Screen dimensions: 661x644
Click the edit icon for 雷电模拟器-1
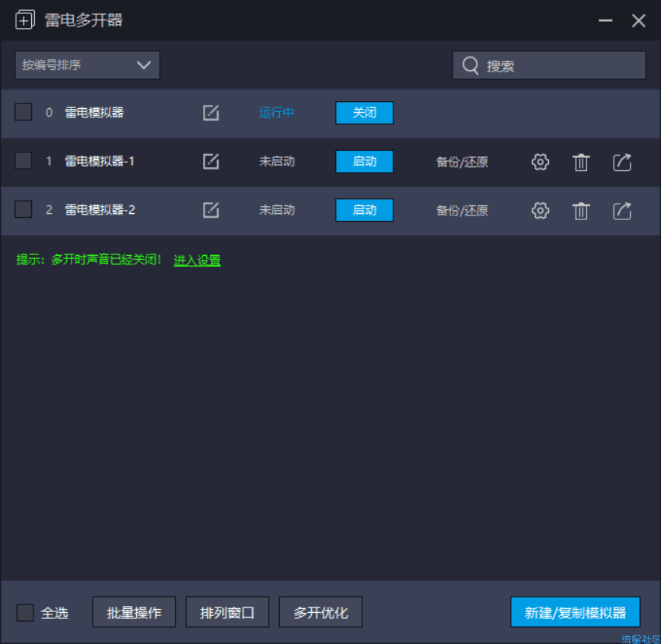pos(211,161)
